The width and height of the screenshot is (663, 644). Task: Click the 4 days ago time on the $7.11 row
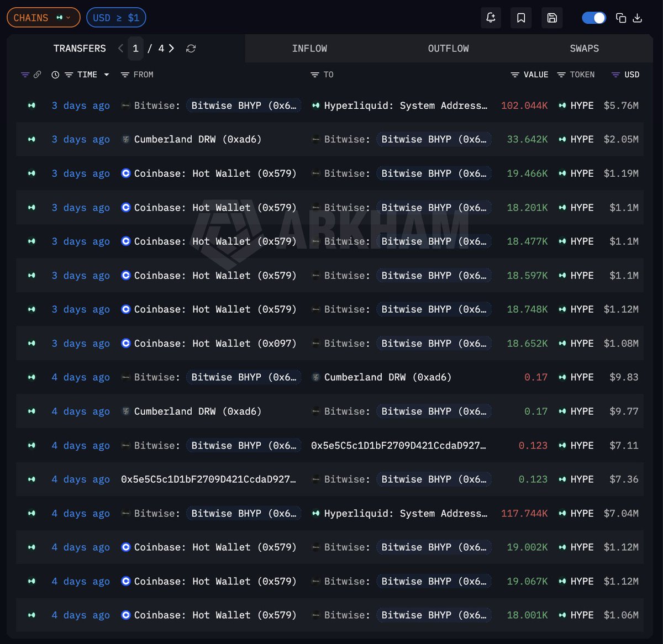81,446
